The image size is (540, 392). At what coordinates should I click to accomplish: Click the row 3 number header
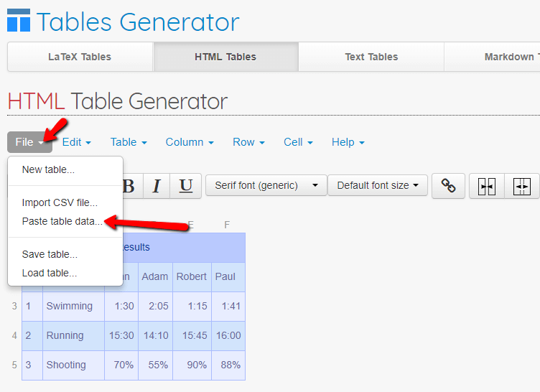pos(14,307)
